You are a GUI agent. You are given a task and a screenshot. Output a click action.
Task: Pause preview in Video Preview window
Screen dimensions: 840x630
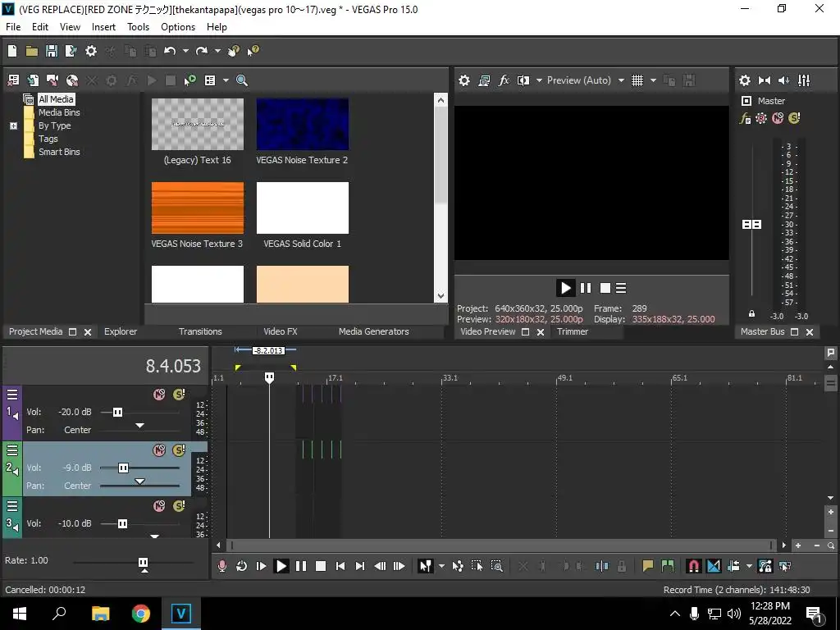pos(586,288)
